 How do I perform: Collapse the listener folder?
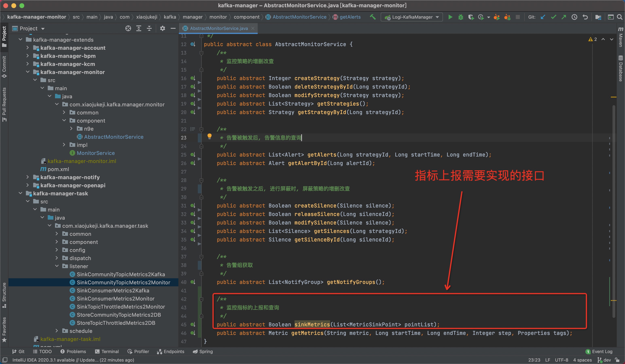tap(57, 266)
